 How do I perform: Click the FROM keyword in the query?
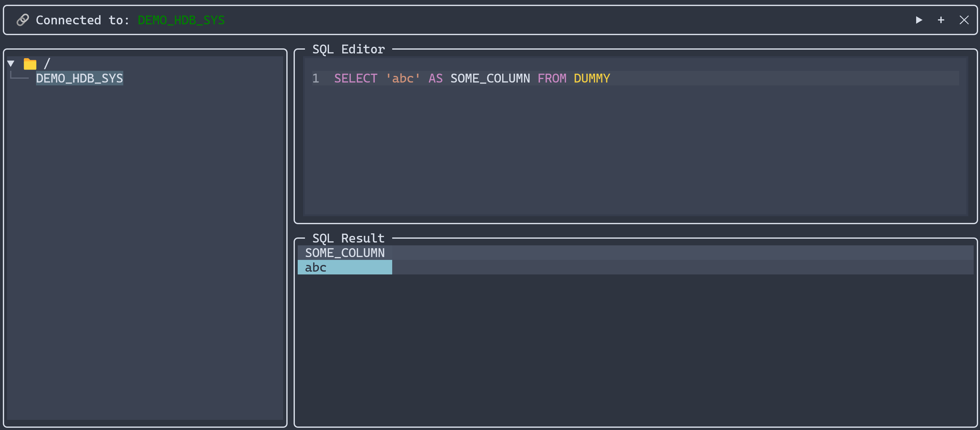point(552,78)
